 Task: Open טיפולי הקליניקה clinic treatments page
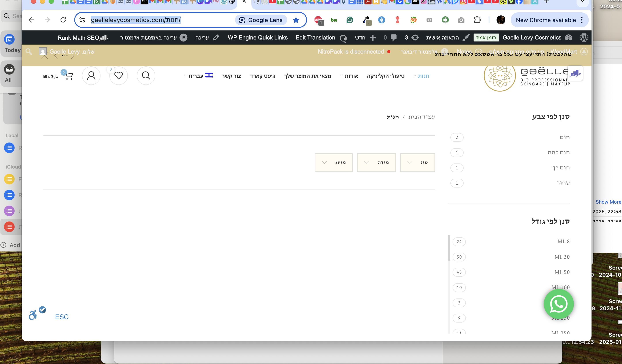[x=385, y=76]
